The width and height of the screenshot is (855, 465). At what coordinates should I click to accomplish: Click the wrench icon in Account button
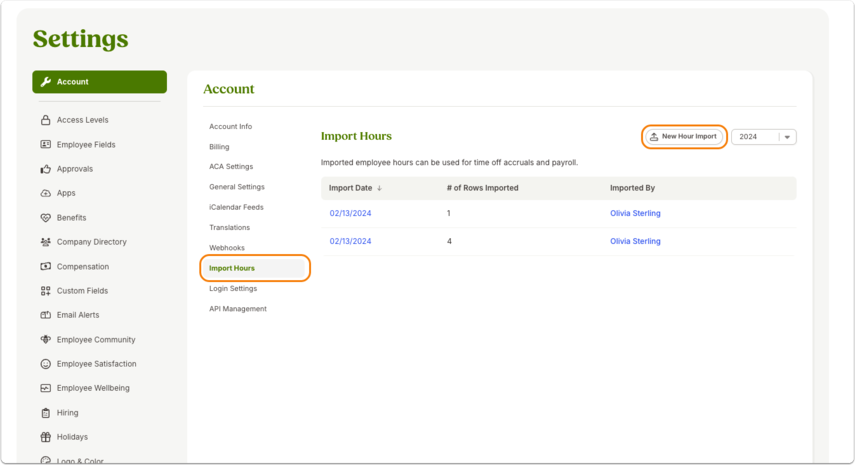[x=46, y=82]
